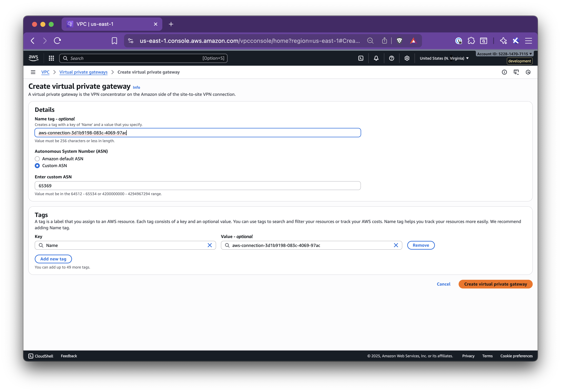
Task: Open the AWS settings gear icon
Action: (x=407, y=58)
